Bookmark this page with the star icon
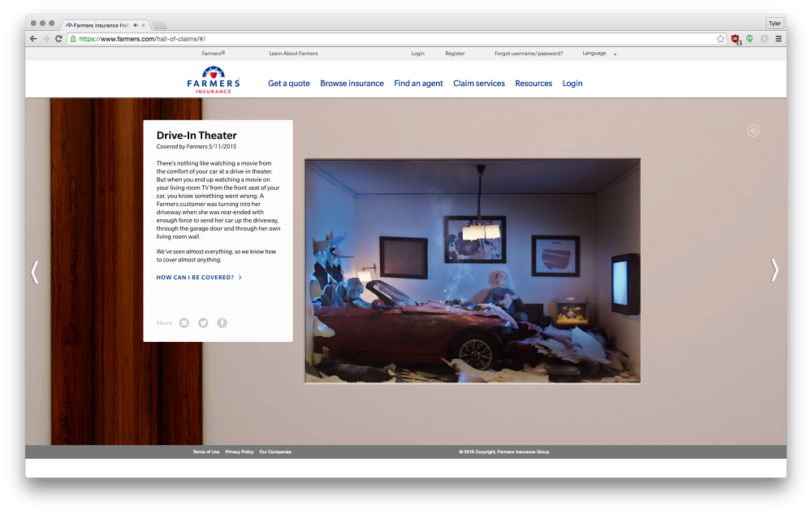Viewport: 812px width, 514px height. [x=719, y=37]
